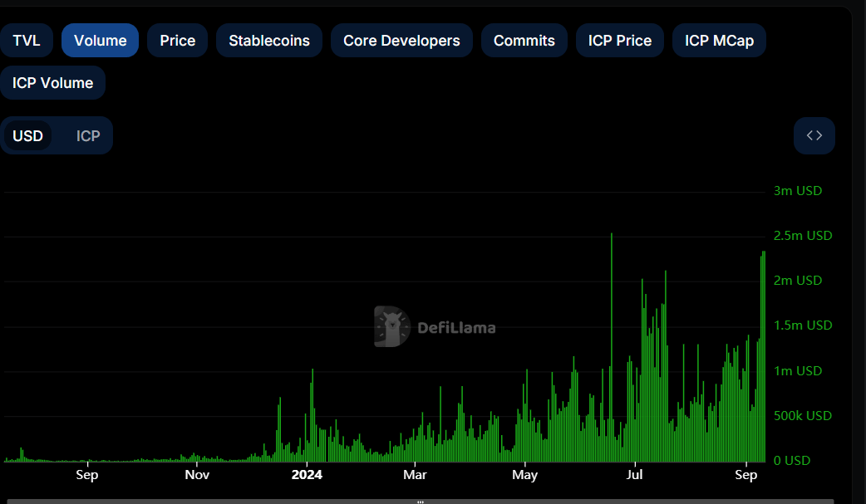This screenshot has width=866, height=504.
Task: Click the May label on the time axis
Action: (x=524, y=475)
